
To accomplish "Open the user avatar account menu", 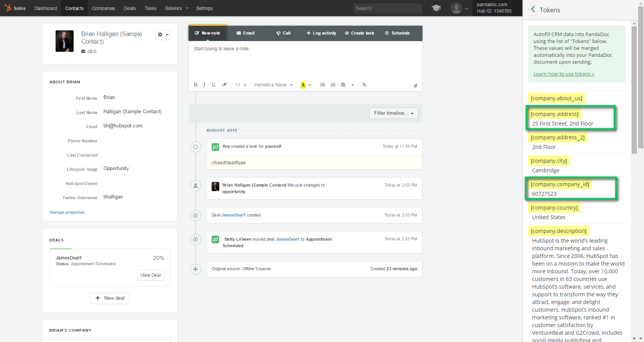I will [x=459, y=8].
